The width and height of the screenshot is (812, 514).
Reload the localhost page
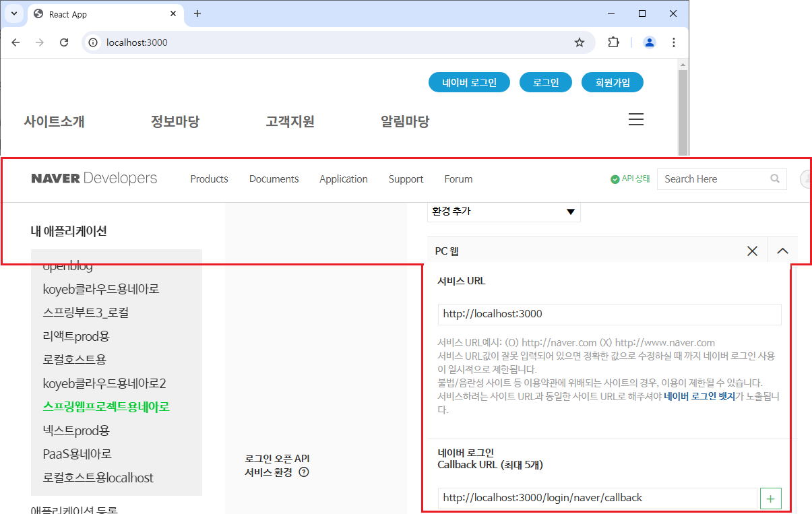[64, 42]
